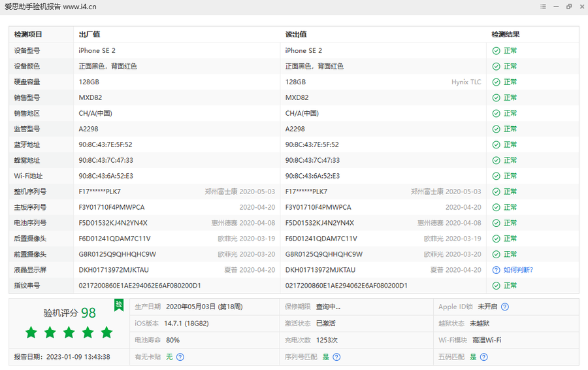This screenshot has width=588, height=370.
Task: Select fingerprint serial in 出厂值 column
Action: coord(140,286)
